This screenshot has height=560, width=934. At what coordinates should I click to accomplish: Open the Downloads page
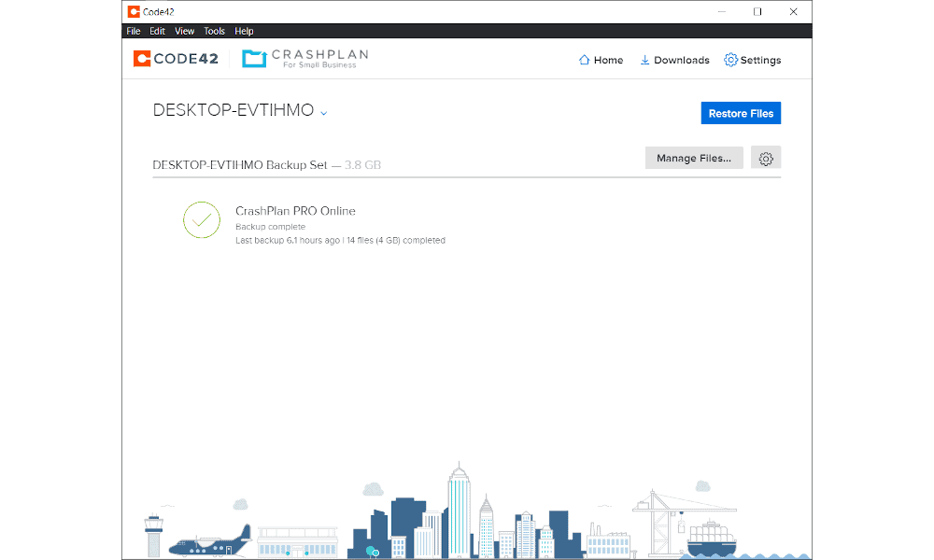tap(674, 60)
